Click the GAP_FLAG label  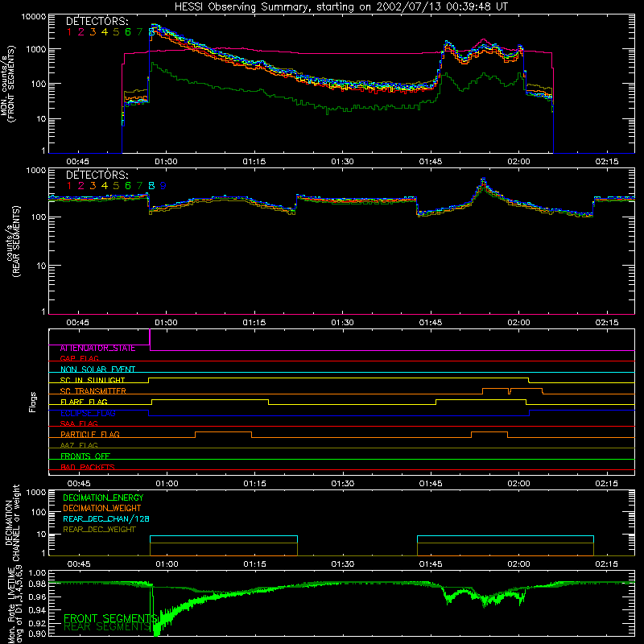tap(79, 358)
